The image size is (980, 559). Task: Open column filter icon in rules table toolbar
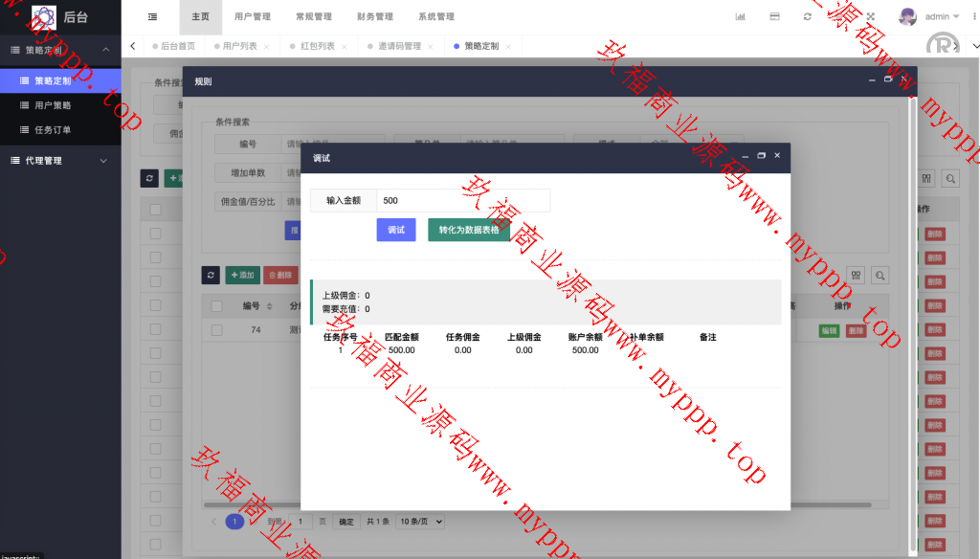pyautogui.click(x=856, y=275)
